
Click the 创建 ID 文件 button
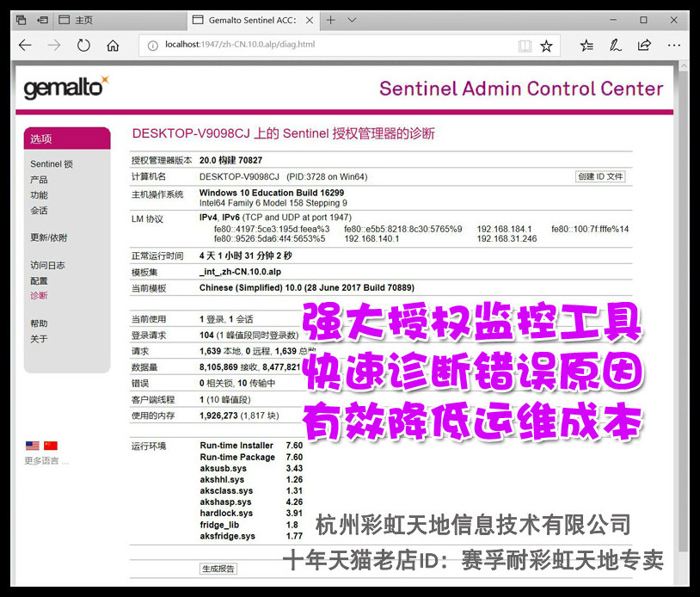[x=600, y=176]
